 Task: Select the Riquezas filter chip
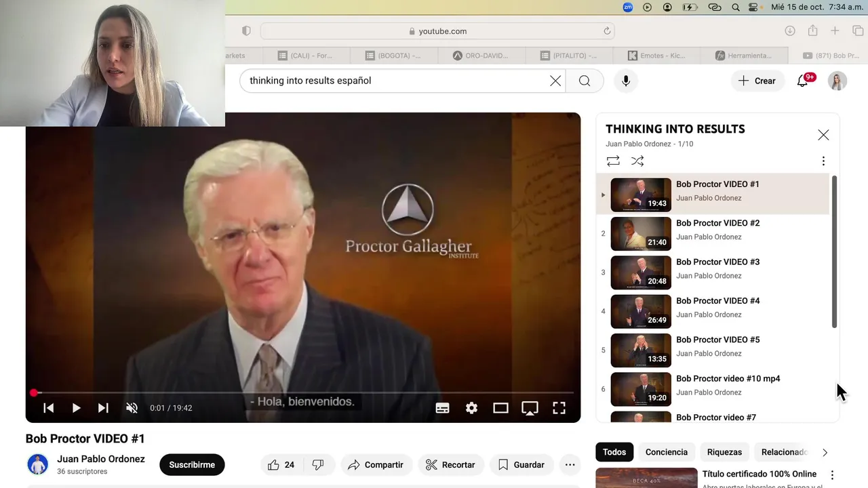[x=724, y=452]
